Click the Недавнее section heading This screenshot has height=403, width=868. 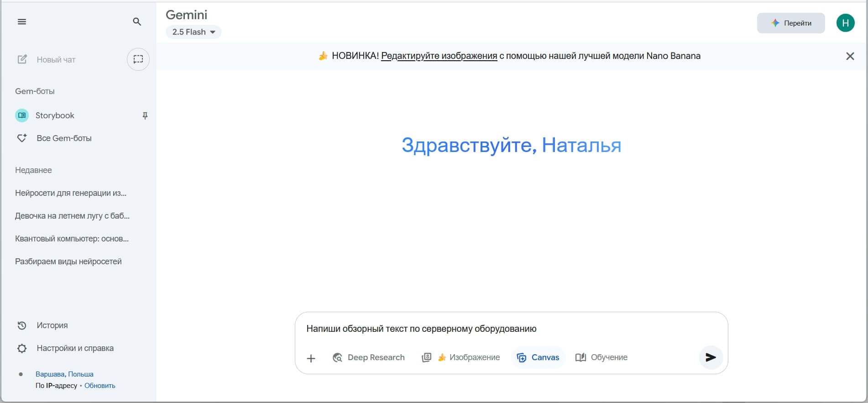33,170
